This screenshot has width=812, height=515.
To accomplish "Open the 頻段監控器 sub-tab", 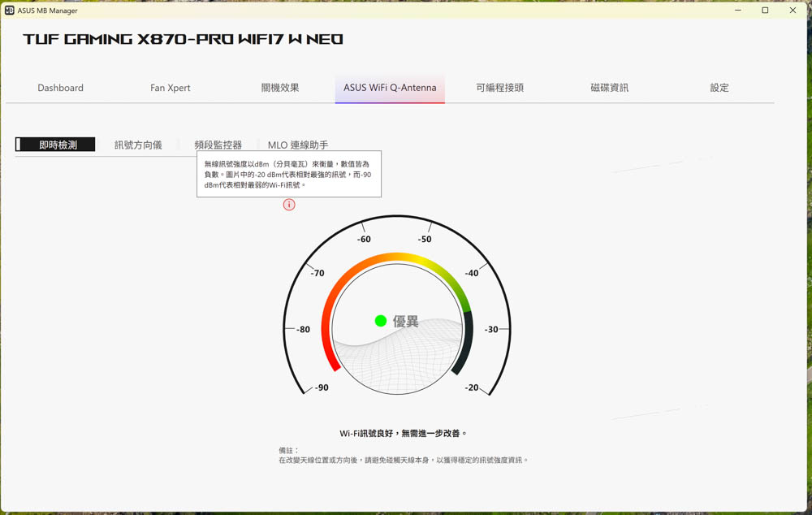I will click(x=218, y=145).
